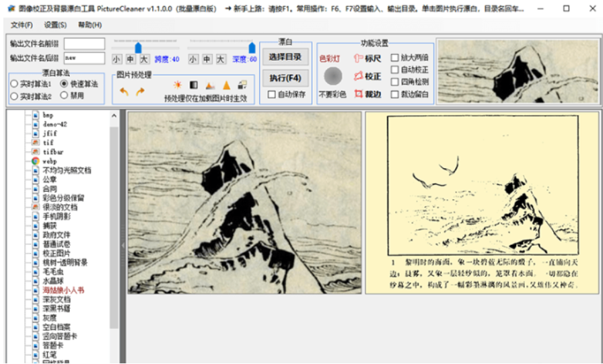Toggle the 放大两倍 checkbox
Viewport: 603px width, 364px height.
pyautogui.click(x=395, y=58)
